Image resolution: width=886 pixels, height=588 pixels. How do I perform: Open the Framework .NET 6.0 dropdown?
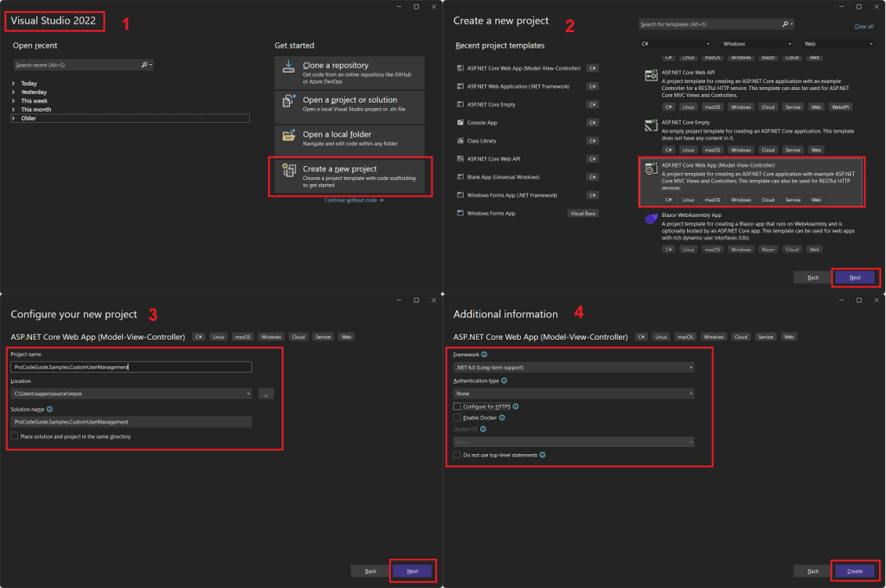[575, 367]
